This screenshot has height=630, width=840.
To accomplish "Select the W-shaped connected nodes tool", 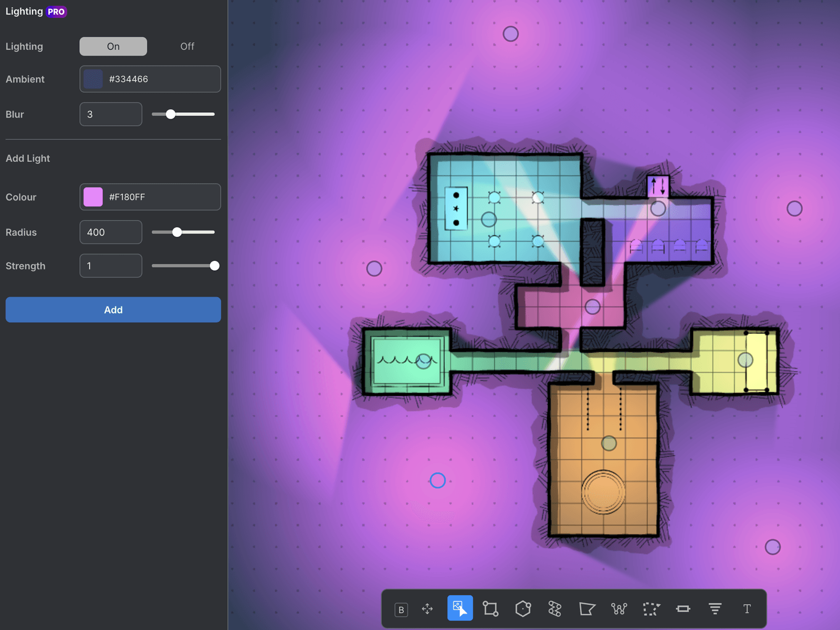I will click(619, 609).
